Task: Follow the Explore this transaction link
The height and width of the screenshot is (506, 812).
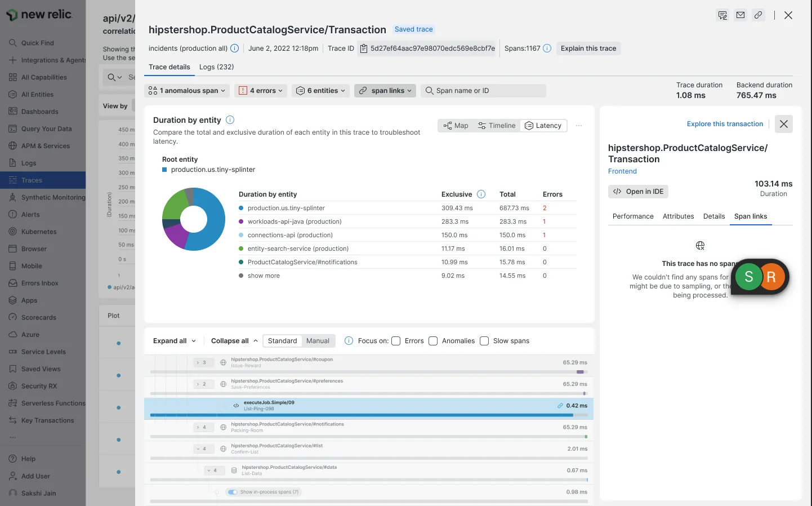Action: (x=725, y=124)
